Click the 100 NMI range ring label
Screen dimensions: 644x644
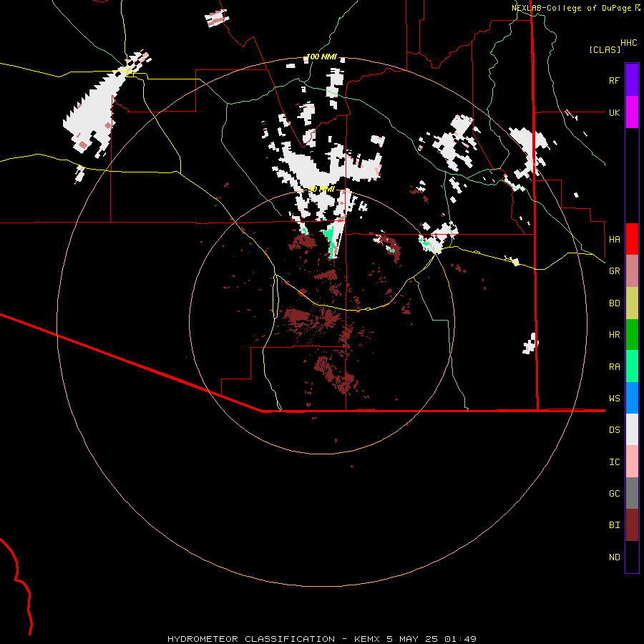point(321,57)
